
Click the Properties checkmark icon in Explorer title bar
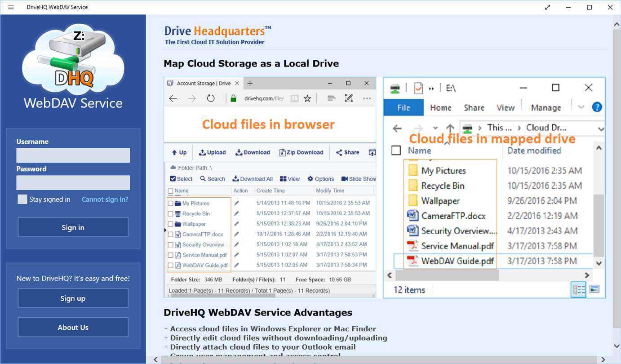pyautogui.click(x=418, y=88)
